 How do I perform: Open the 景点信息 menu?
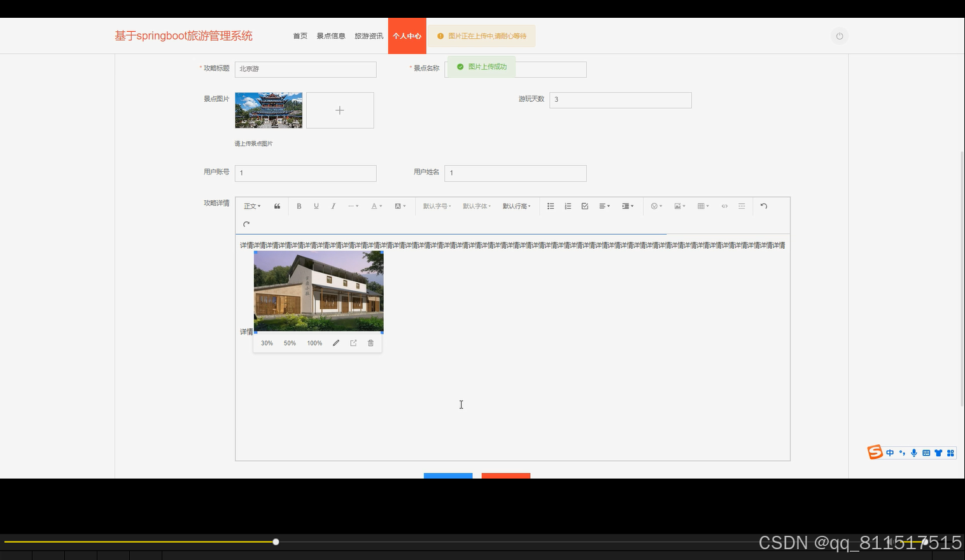pyautogui.click(x=331, y=36)
